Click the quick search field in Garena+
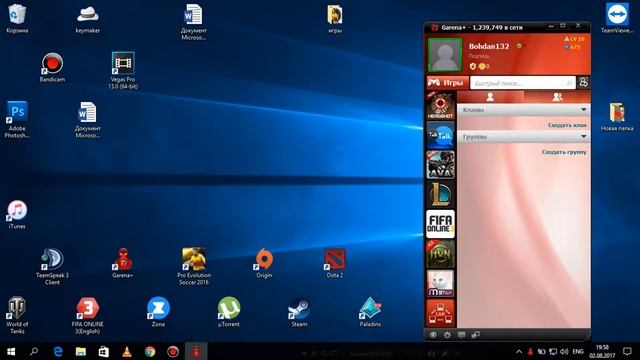640x360 pixels. [522, 83]
